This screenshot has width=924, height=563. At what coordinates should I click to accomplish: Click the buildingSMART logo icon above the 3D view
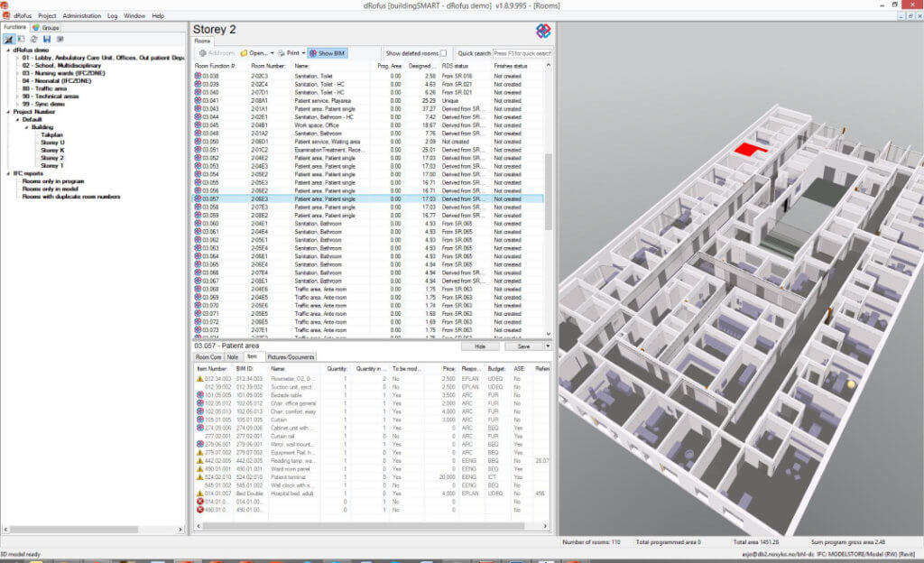point(545,30)
